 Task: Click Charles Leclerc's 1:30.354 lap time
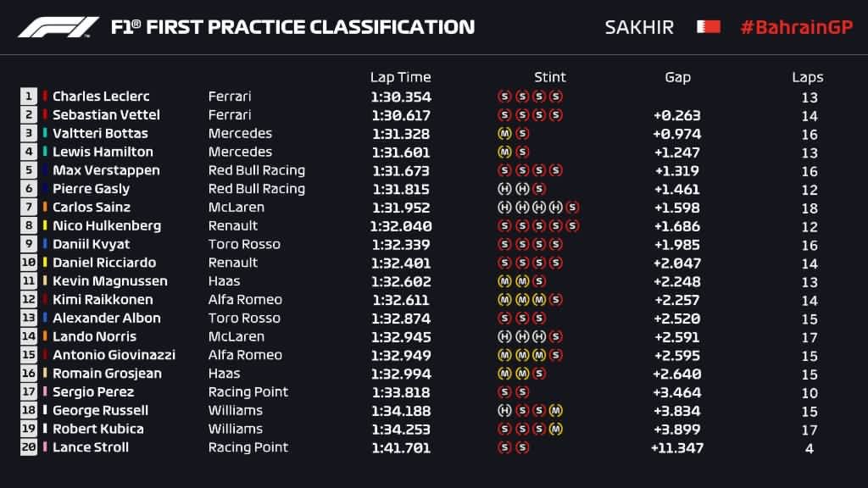click(x=401, y=97)
